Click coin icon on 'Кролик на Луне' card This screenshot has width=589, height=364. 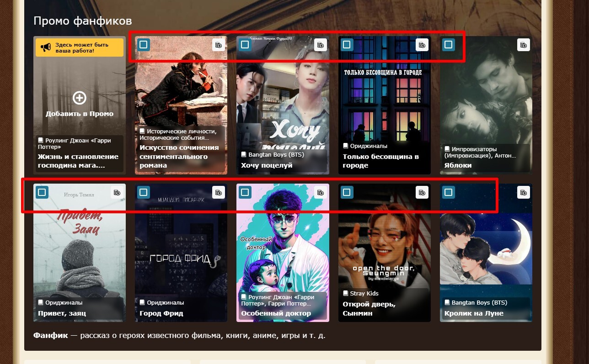coord(523,192)
